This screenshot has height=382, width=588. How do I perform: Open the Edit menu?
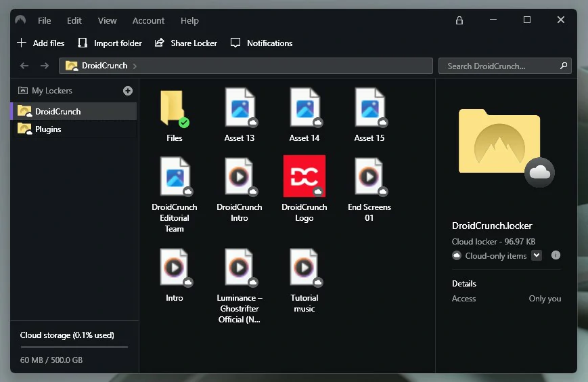point(74,20)
